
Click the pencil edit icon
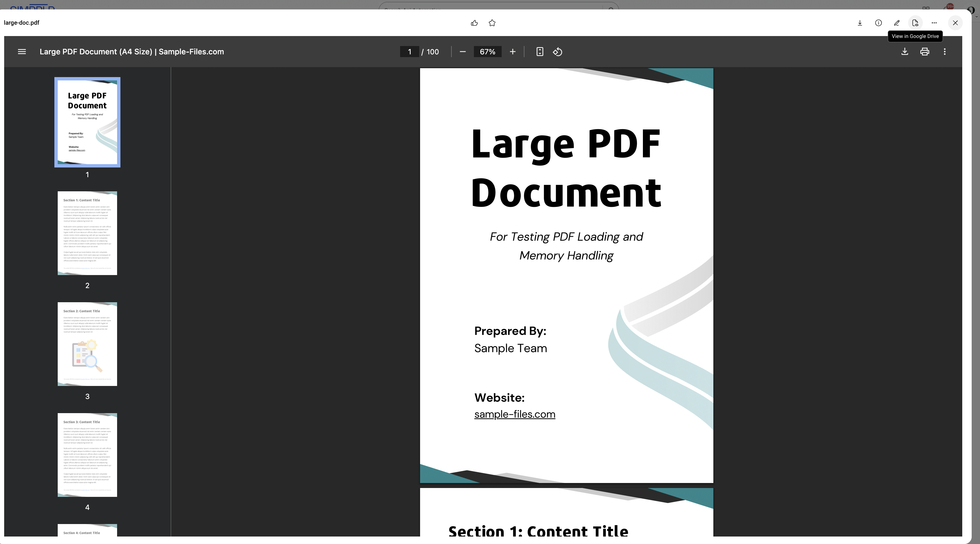coord(897,23)
